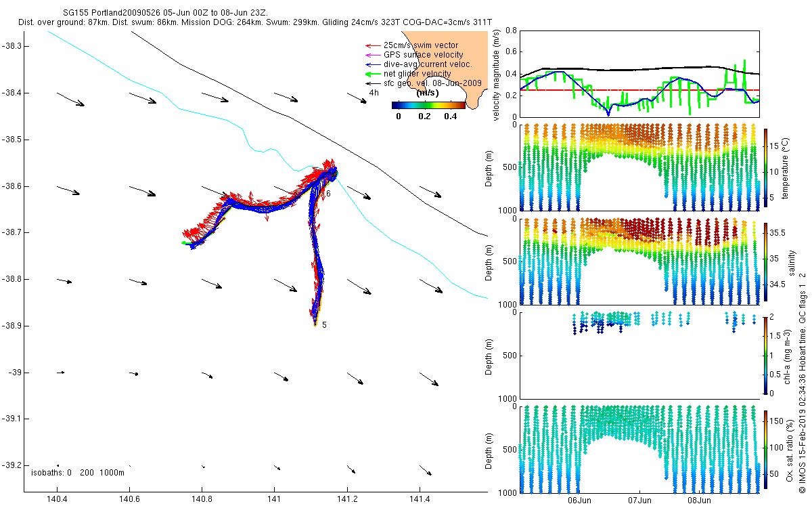Click the '08Jun' date tick
Screen dimensions: 812x508
(x=699, y=501)
